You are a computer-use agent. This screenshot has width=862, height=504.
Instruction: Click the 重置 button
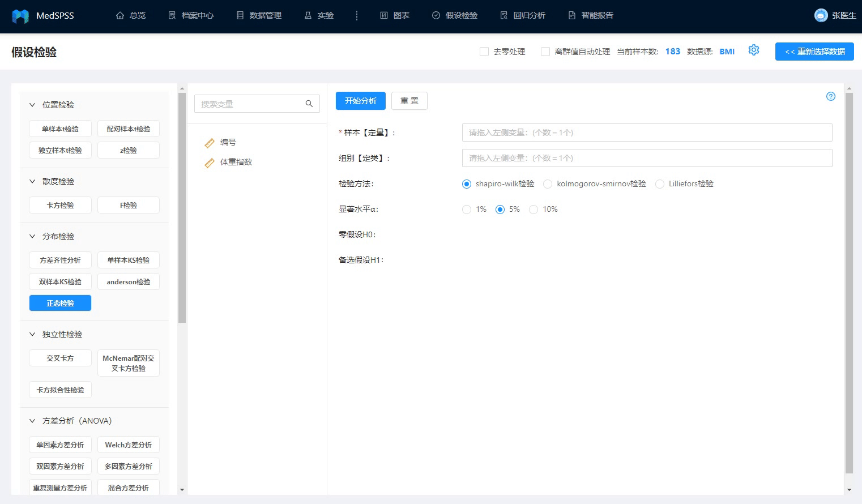(409, 101)
